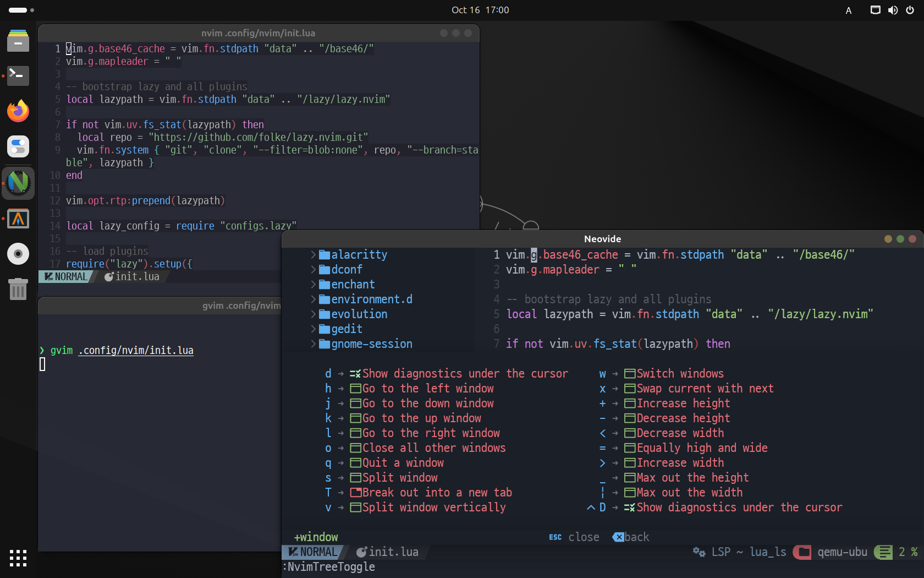Click the Neovide icon in the dock
The height and width of the screenshot is (578, 924).
18,183
